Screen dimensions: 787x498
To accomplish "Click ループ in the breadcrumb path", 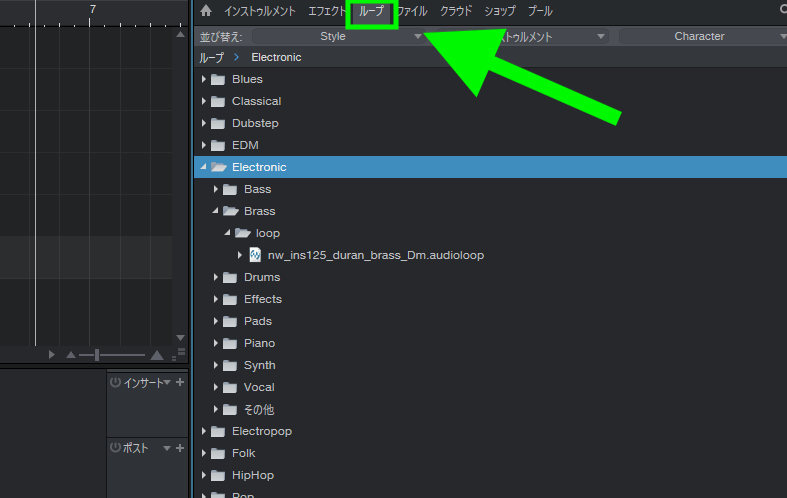I will (x=211, y=58).
